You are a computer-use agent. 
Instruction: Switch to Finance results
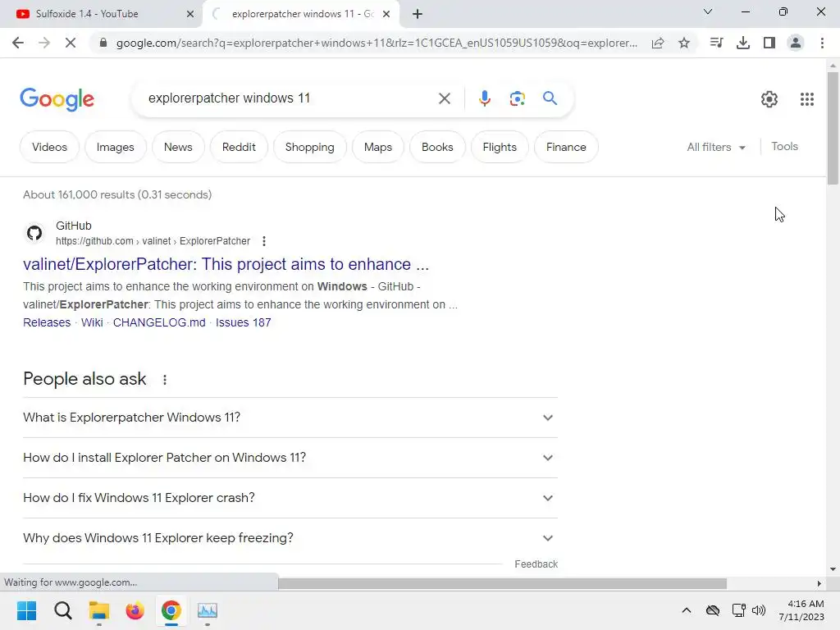click(566, 147)
